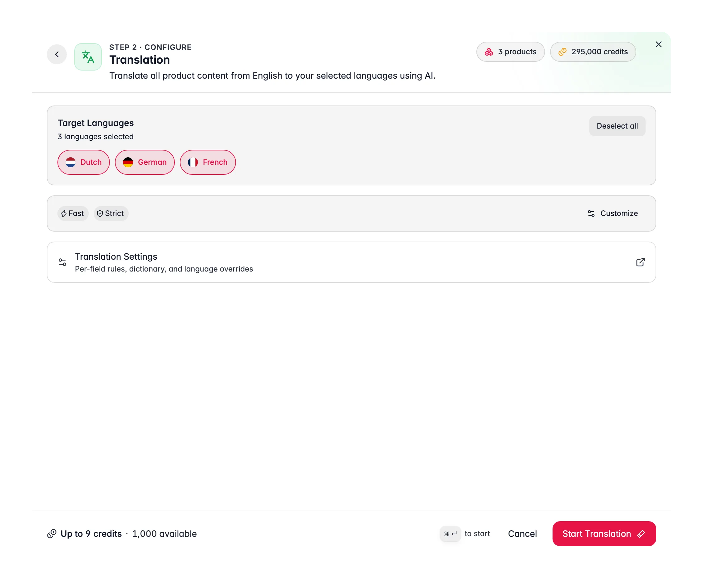Screen dimensions: 703x588
Task: Toggle the Dutch language chip
Action: [x=83, y=162]
